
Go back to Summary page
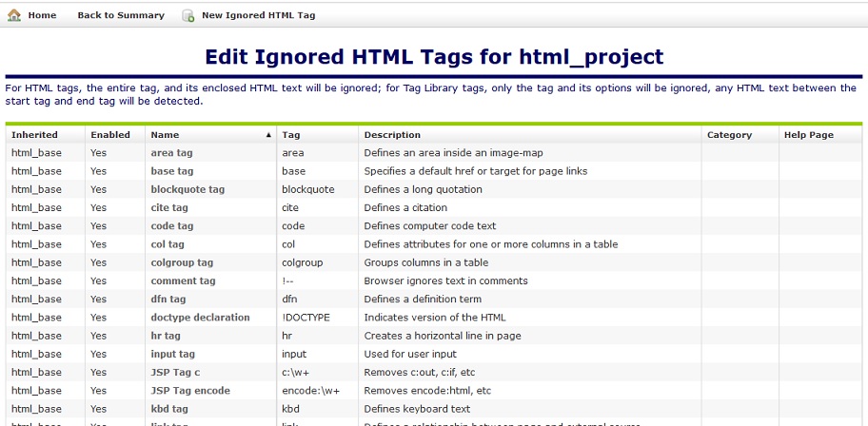[120, 15]
